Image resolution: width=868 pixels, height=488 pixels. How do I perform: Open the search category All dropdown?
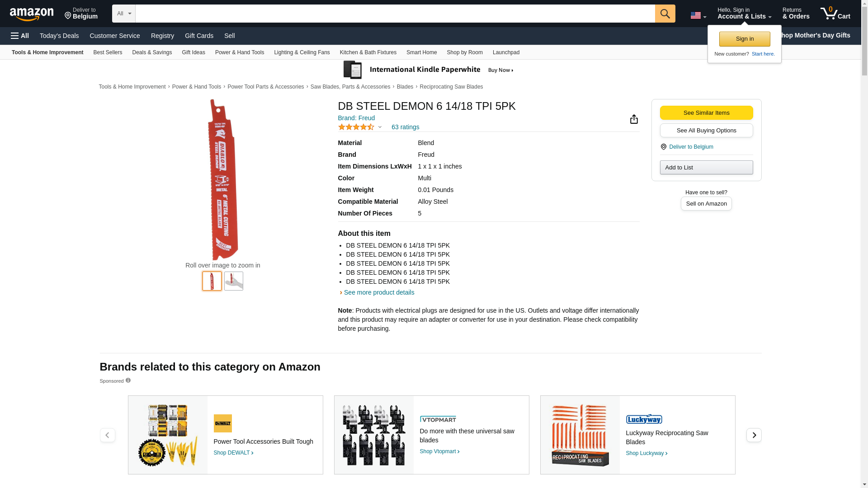(123, 14)
